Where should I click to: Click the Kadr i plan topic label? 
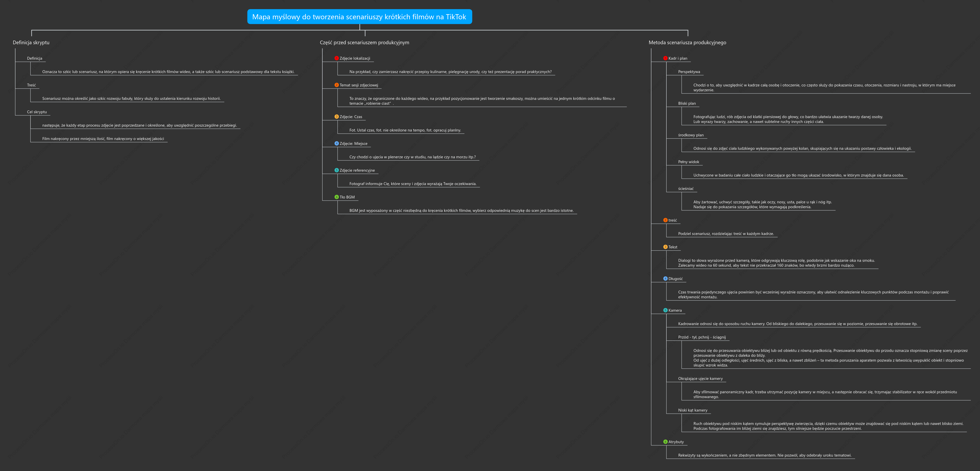pos(678,58)
